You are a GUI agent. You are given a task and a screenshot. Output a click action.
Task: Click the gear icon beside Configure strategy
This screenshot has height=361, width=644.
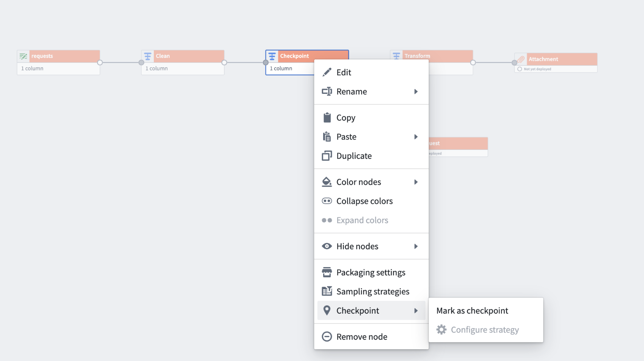click(441, 330)
